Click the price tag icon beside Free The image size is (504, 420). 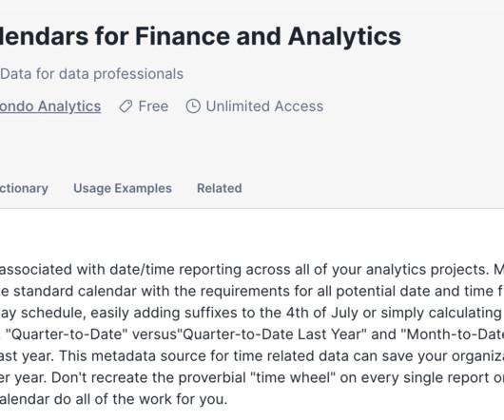pyautogui.click(x=126, y=106)
